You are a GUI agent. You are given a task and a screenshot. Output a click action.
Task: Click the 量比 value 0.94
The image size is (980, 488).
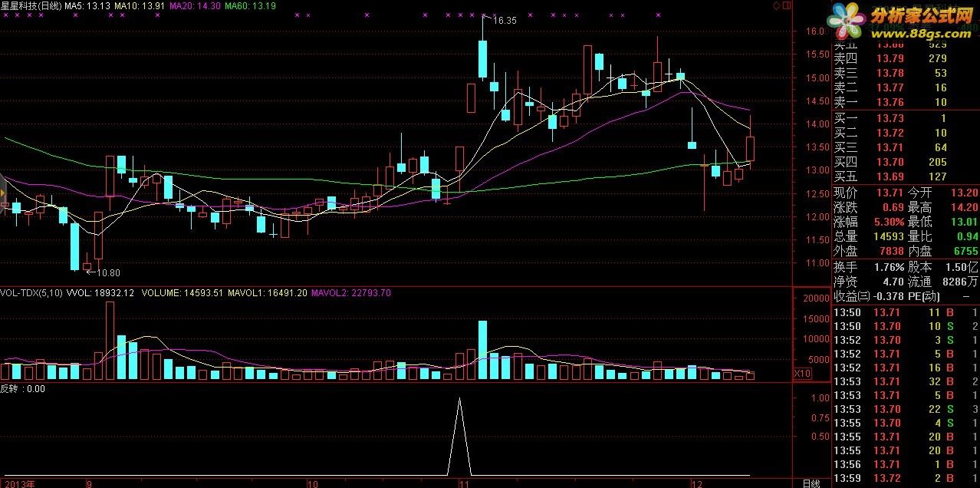tap(967, 236)
